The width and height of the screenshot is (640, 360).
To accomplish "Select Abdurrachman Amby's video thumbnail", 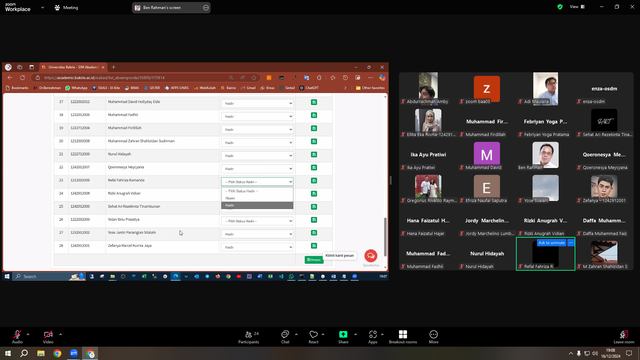I will (x=428, y=89).
